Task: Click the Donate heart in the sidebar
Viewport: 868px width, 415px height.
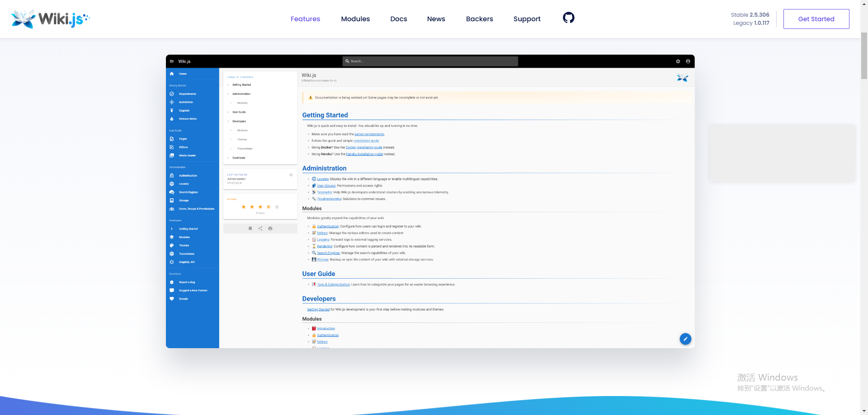Action: 172,299
